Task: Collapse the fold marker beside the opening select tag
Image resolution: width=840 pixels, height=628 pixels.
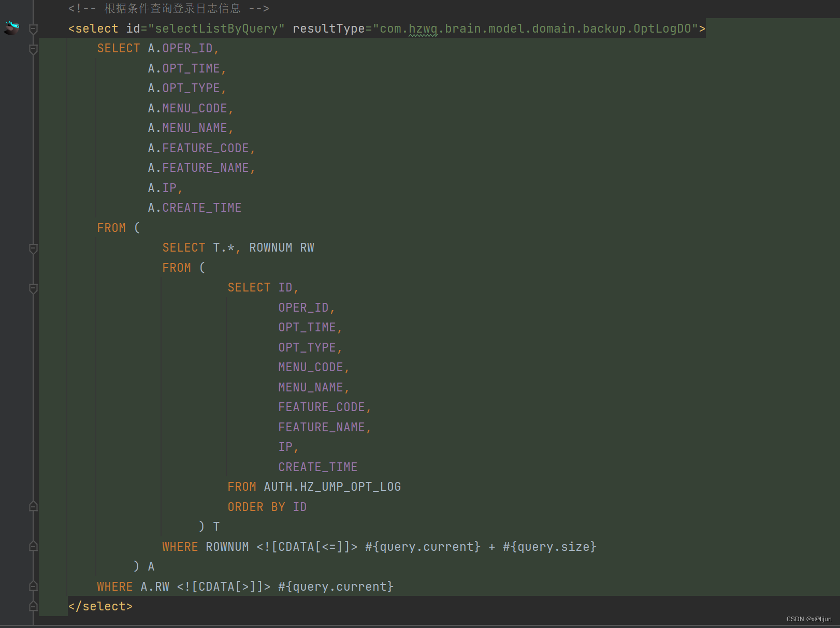Action: [33, 29]
